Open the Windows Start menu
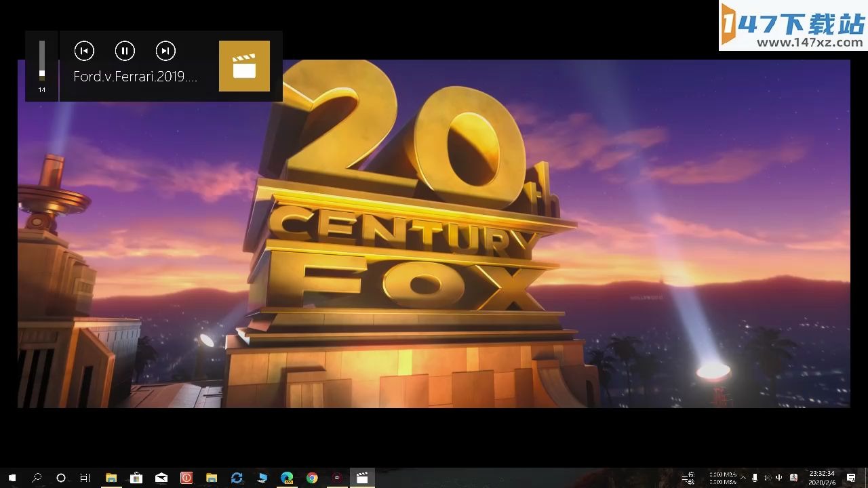This screenshot has height=488, width=868. (12, 478)
